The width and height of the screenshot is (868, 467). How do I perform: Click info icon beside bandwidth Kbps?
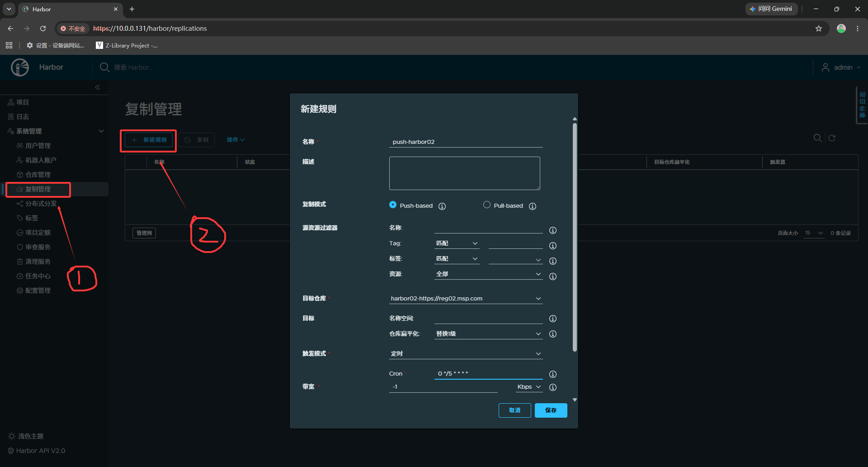point(552,387)
